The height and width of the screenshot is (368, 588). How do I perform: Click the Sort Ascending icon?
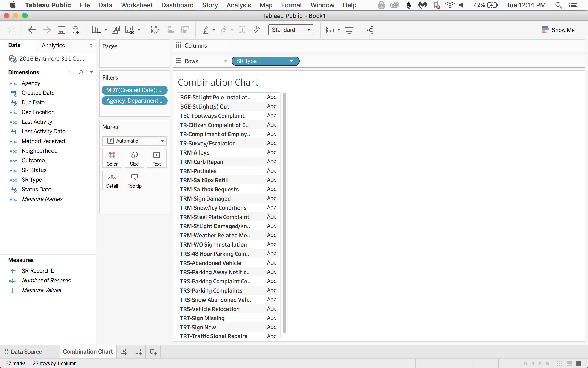tap(170, 30)
